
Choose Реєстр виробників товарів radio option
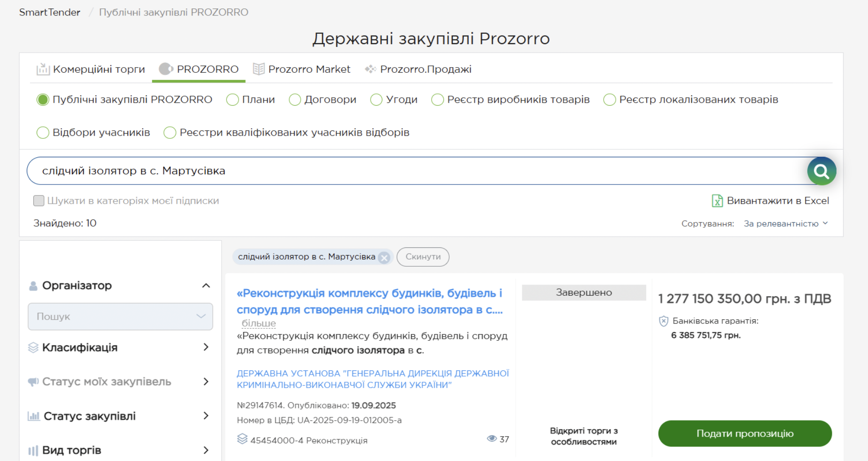437,100
